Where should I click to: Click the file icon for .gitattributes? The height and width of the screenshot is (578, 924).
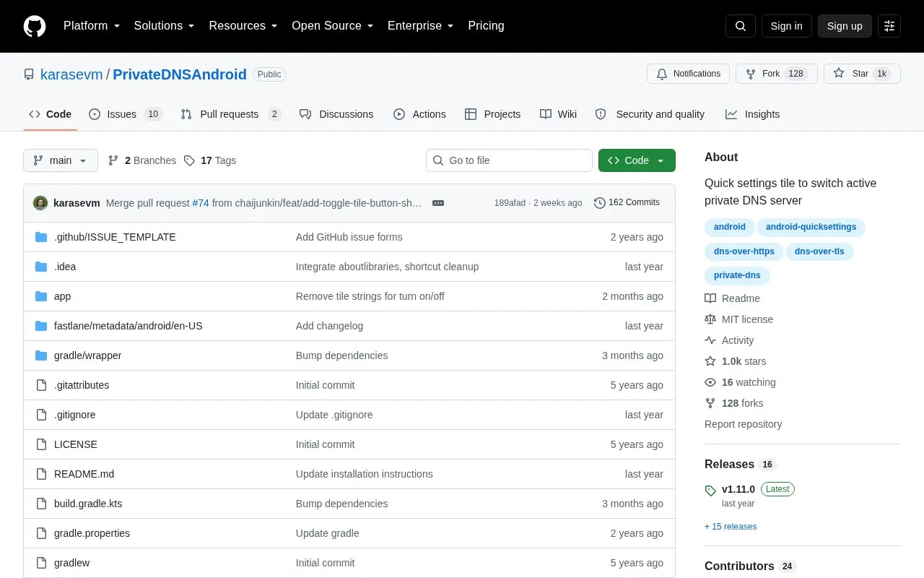pos(41,385)
